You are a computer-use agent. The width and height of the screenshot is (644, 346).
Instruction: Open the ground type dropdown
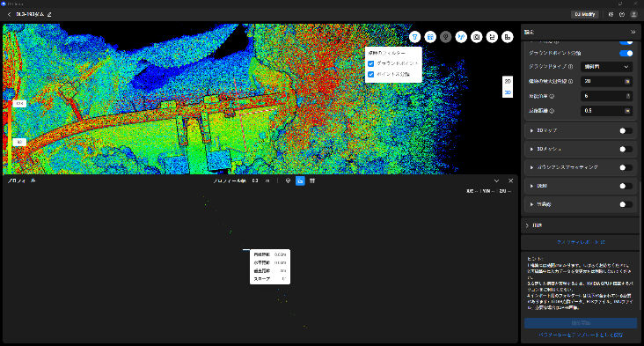(606, 67)
